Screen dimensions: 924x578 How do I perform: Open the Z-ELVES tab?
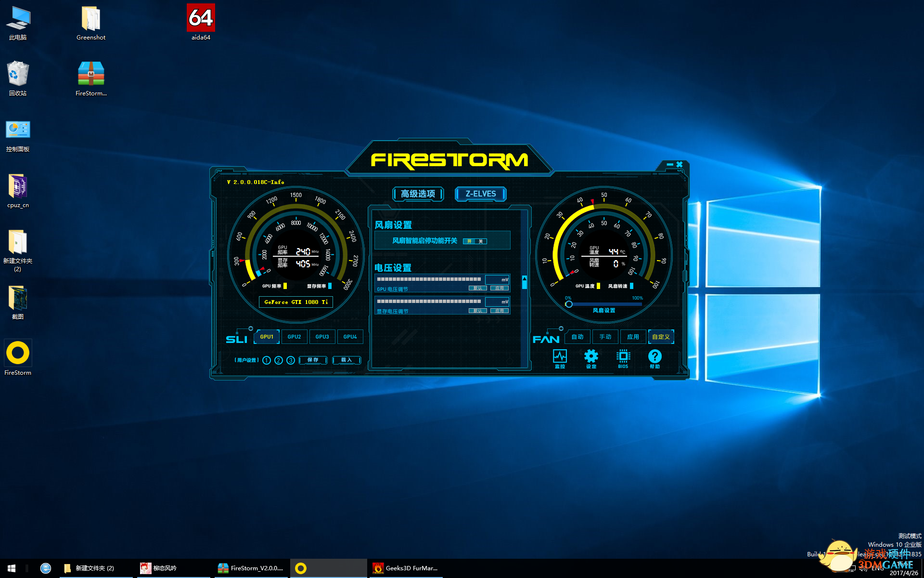pos(481,194)
